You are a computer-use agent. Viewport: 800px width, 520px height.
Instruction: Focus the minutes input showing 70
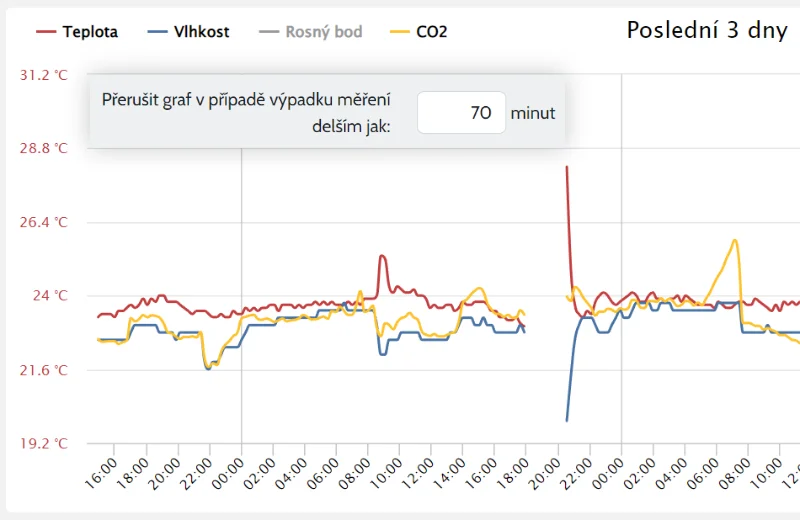tap(460, 113)
